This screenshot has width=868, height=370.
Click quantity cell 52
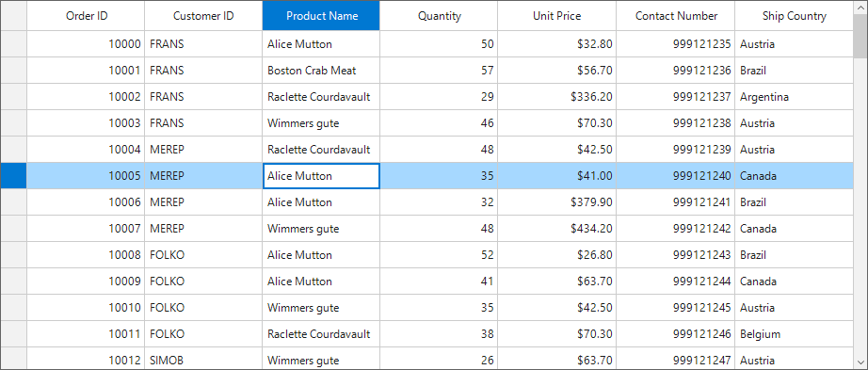(439, 255)
